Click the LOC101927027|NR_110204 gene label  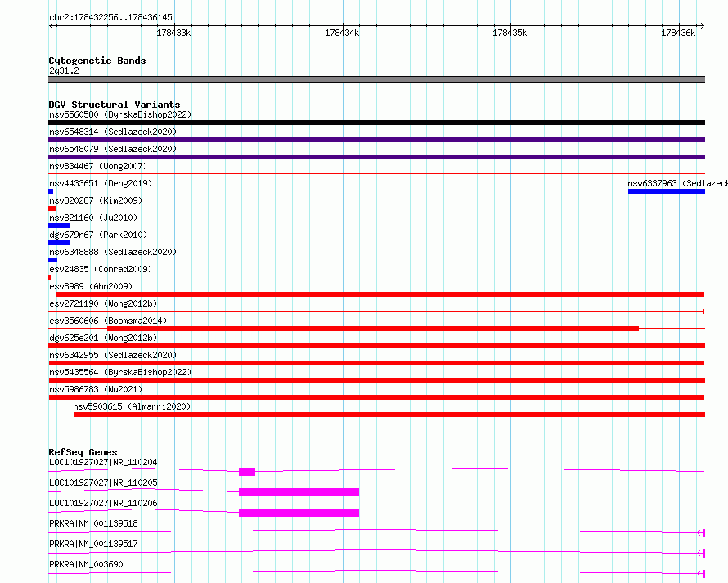(103, 462)
